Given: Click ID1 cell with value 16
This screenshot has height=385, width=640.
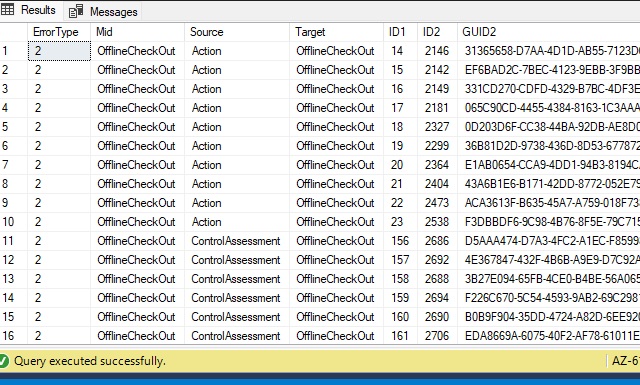Looking at the screenshot, I should click(400, 89).
